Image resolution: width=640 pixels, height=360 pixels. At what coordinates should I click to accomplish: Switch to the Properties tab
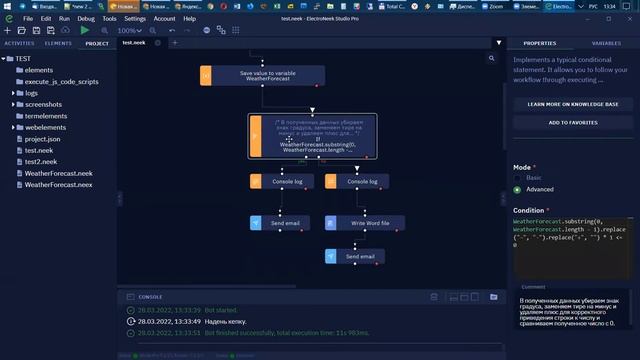pyautogui.click(x=540, y=43)
